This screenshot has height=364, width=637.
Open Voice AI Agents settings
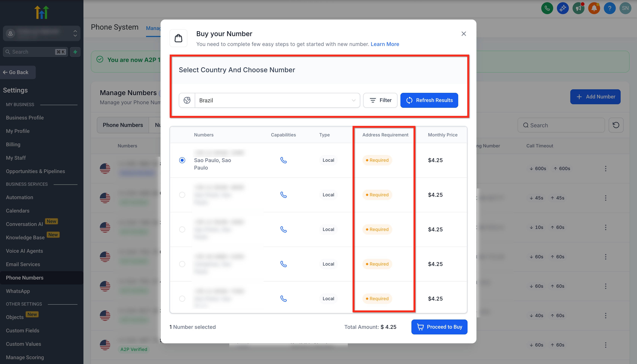click(24, 251)
